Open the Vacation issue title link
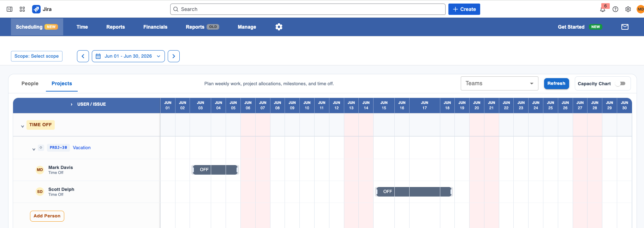The height and width of the screenshot is (228, 644). pos(82,148)
